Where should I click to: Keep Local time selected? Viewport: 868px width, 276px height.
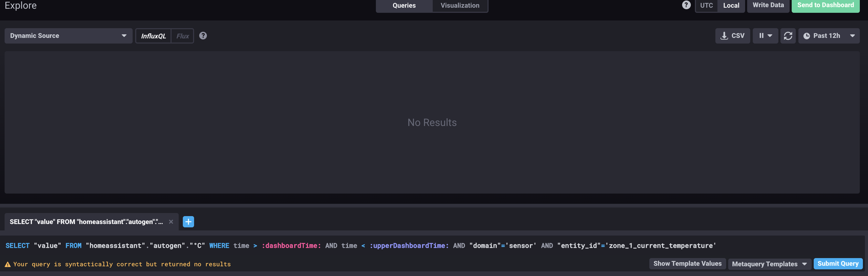click(731, 5)
